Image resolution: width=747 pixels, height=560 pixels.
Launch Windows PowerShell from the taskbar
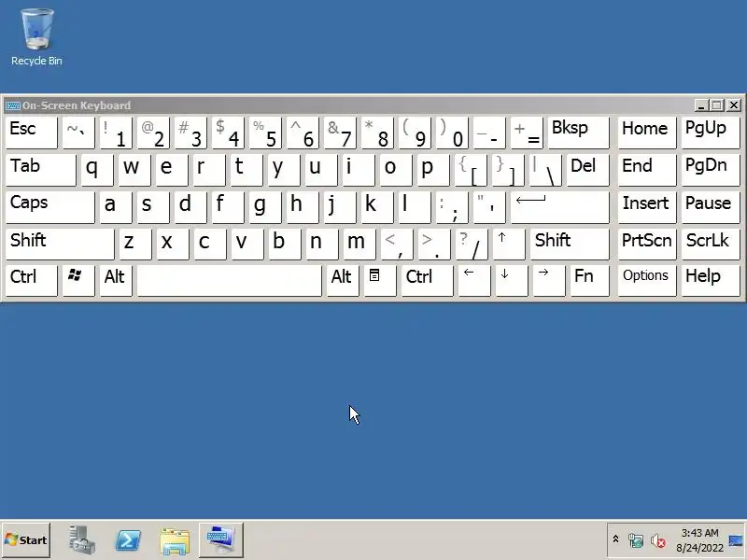coord(128,540)
